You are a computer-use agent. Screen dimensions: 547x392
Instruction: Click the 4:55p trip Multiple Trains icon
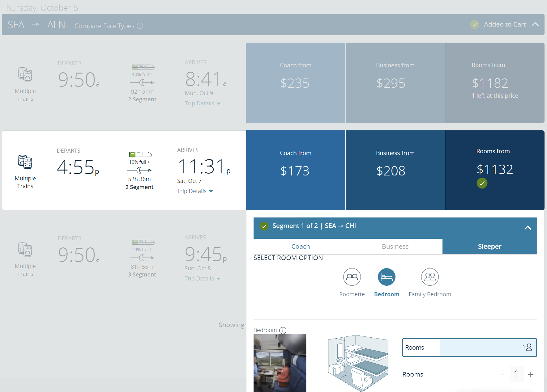pyautogui.click(x=25, y=162)
